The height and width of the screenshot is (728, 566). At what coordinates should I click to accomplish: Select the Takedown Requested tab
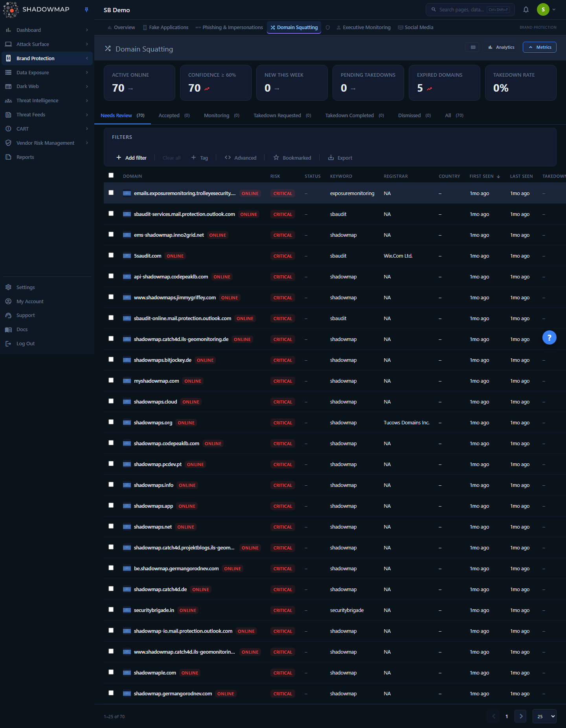pyautogui.click(x=282, y=116)
